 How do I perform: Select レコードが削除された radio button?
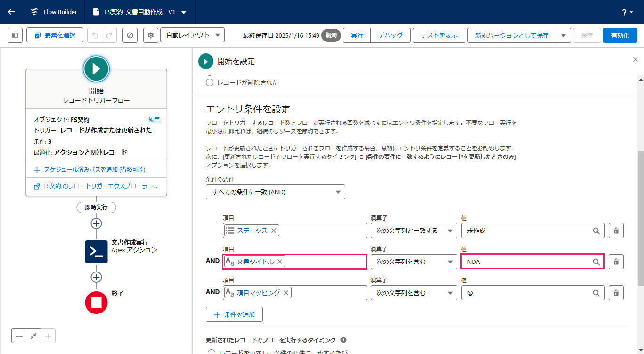click(210, 82)
